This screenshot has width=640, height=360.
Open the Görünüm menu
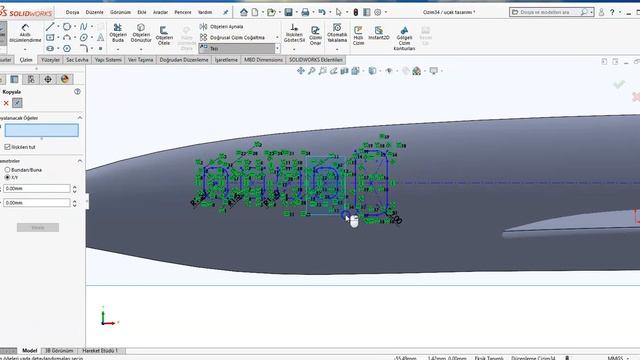[120, 12]
